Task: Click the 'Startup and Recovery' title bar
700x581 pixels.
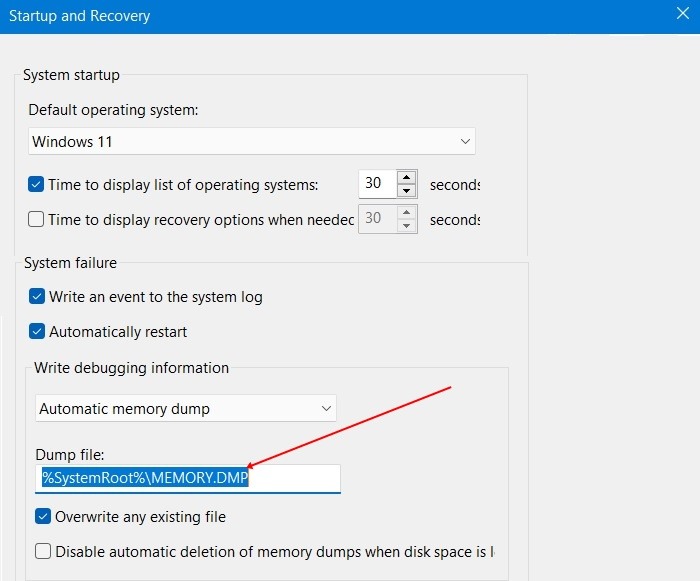Action: [x=300, y=16]
